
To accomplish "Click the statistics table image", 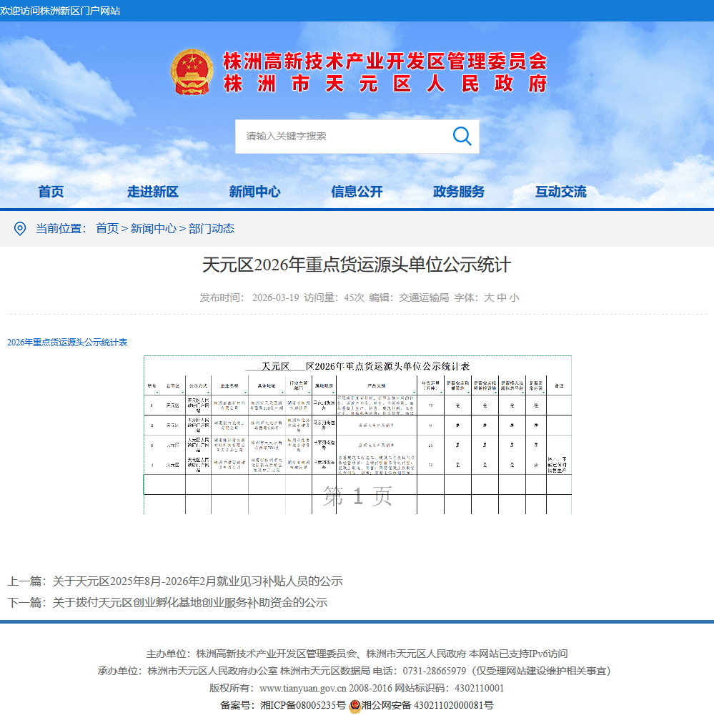I will click(x=357, y=434).
